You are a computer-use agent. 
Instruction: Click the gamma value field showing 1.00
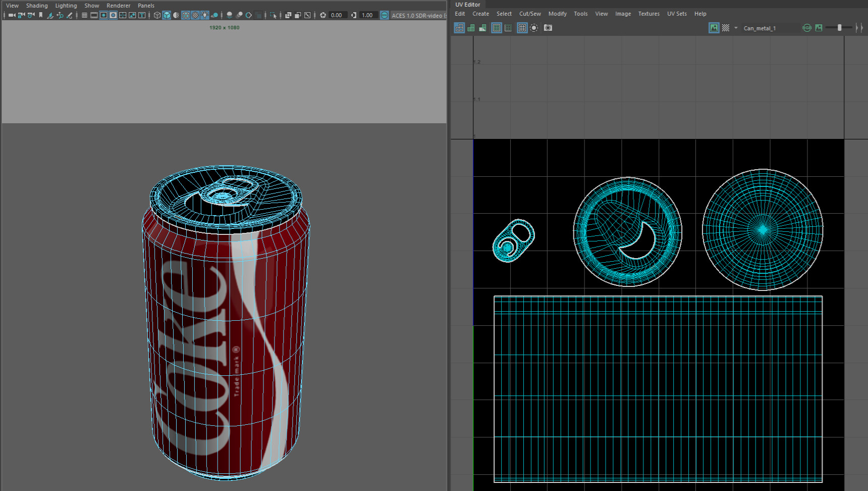(x=367, y=15)
